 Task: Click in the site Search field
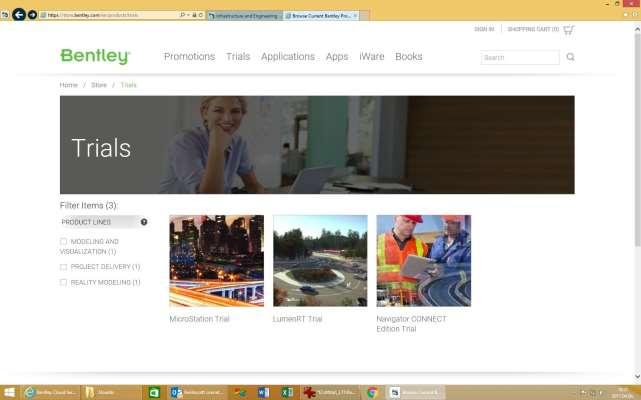click(x=520, y=57)
